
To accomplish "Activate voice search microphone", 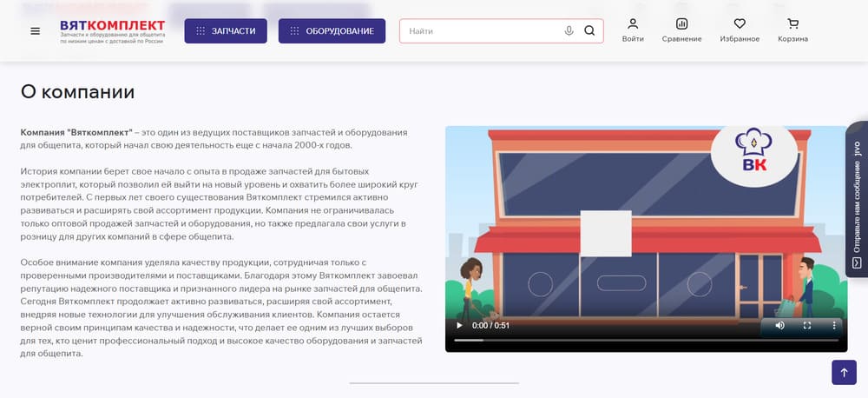I will 569,31.
